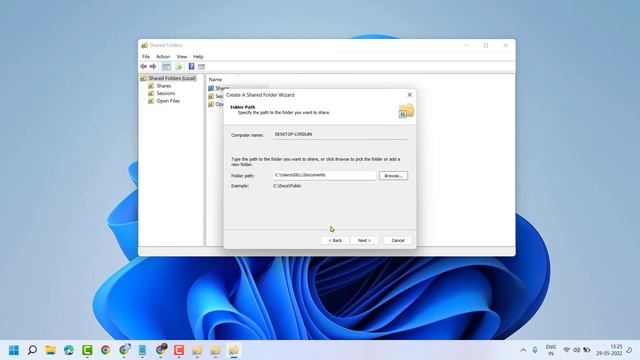This screenshot has width=640, height=360.
Task: Open Google Chrome from the taskbar
Action: coord(106,350)
